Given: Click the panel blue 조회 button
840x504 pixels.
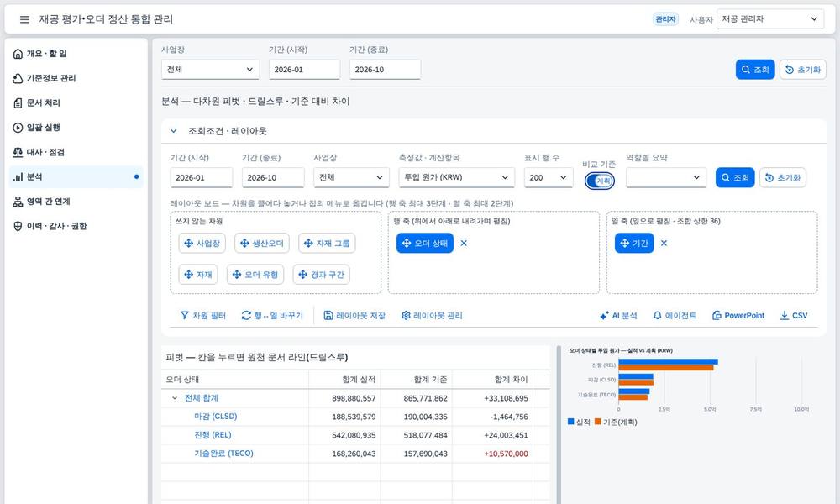Looking at the screenshot, I should click(735, 178).
